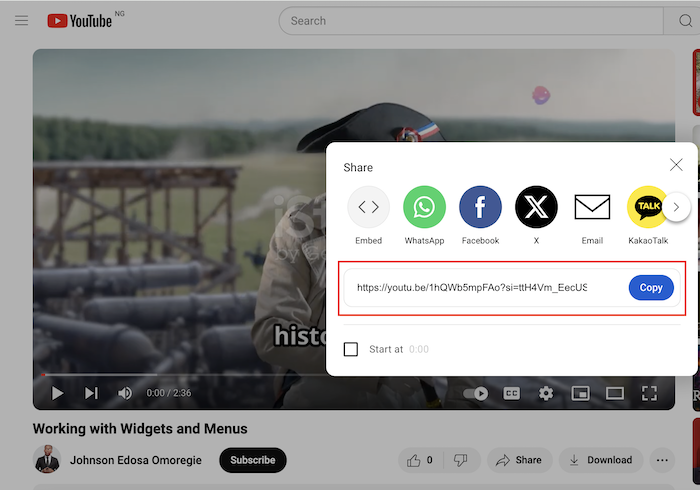Viewport: 700px width, 490px height.
Task: Dislike the video
Action: pyautogui.click(x=461, y=460)
